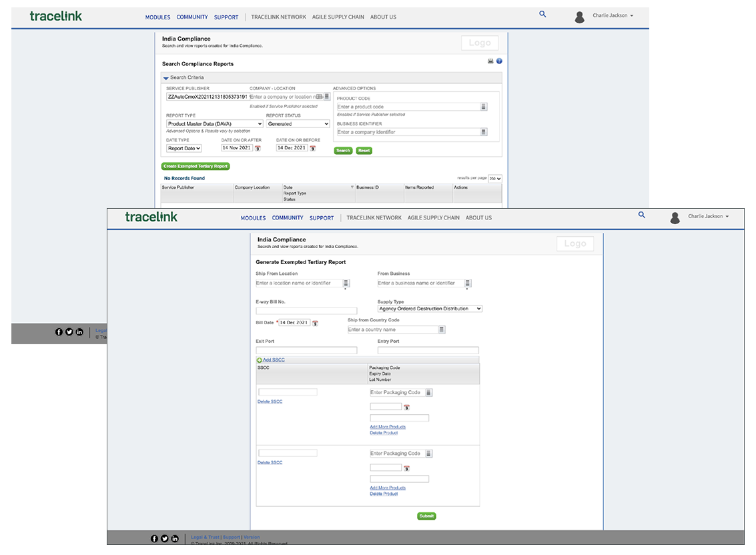Screen dimensions: 756x555
Task: Open lookup icon for Company Location field
Action: coord(326,97)
